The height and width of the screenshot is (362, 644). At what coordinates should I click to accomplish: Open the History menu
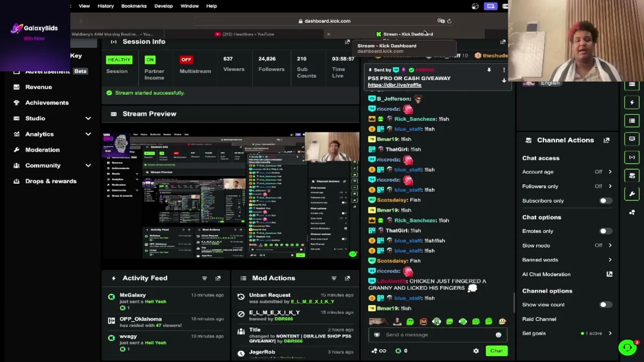[106, 6]
